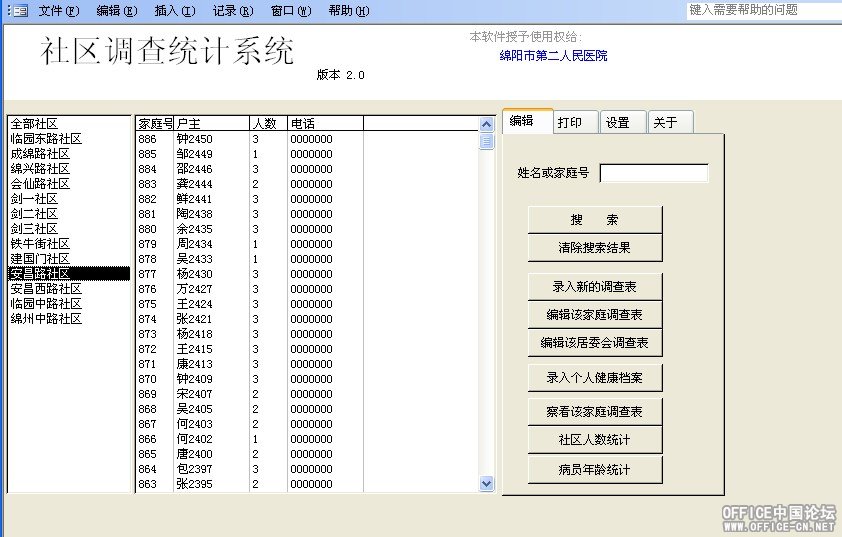The height and width of the screenshot is (537, 842).
Task: Switch to the 编辑 tab
Action: (x=527, y=121)
